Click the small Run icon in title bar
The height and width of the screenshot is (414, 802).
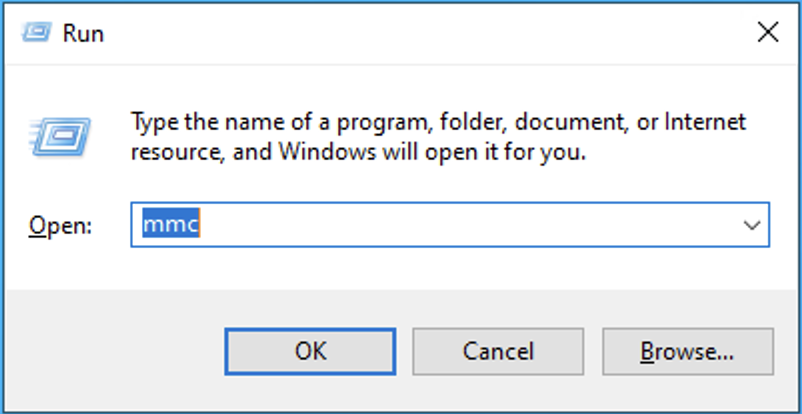pyautogui.click(x=34, y=33)
